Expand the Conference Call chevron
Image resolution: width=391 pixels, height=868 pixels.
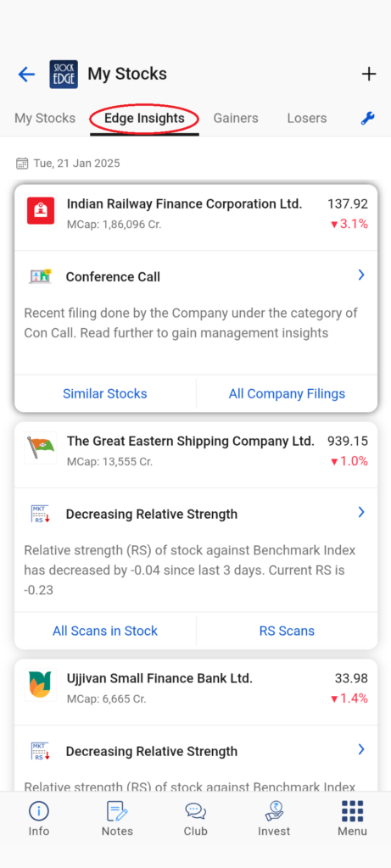click(361, 275)
